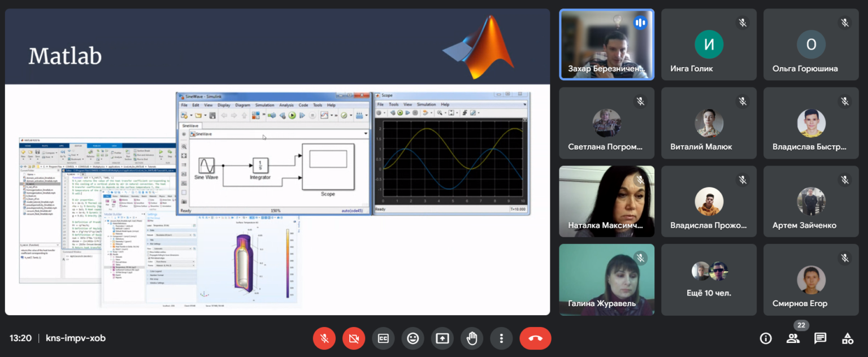Turn on the camera in Meet
Image resolution: width=868 pixels, height=357 pixels.
[354, 338]
